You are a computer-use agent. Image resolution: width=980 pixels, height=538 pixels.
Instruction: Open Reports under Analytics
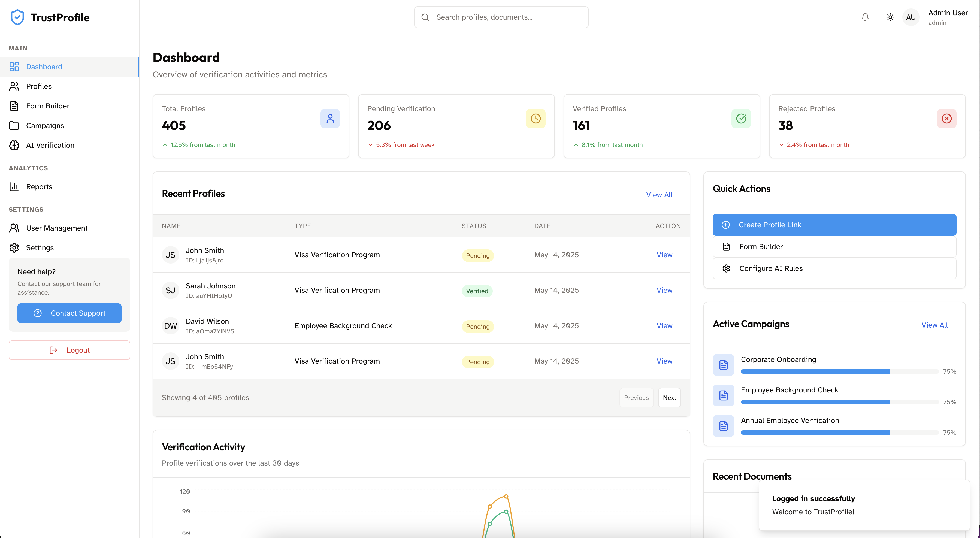click(x=69, y=186)
